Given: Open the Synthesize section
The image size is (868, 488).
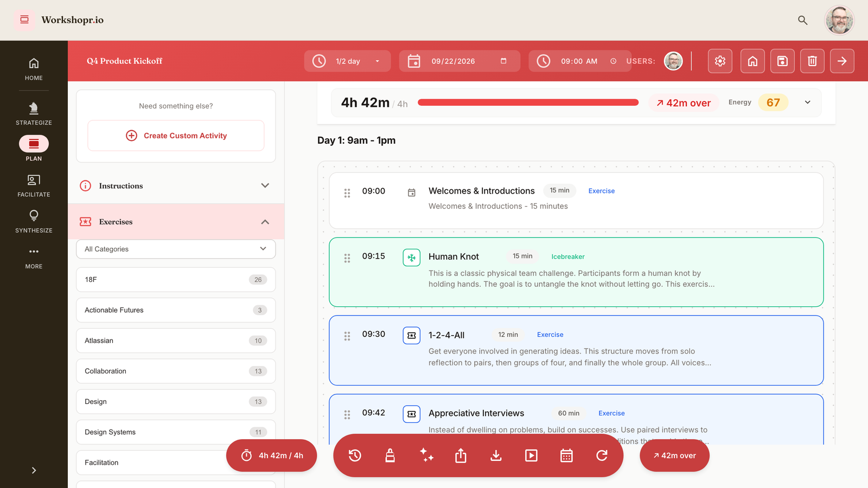Looking at the screenshot, I should pyautogui.click(x=34, y=221).
